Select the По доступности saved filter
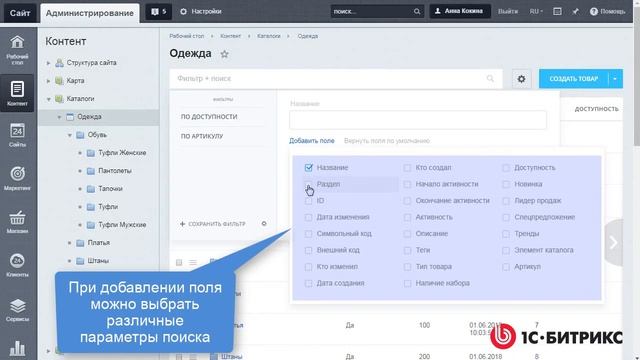 click(209, 116)
